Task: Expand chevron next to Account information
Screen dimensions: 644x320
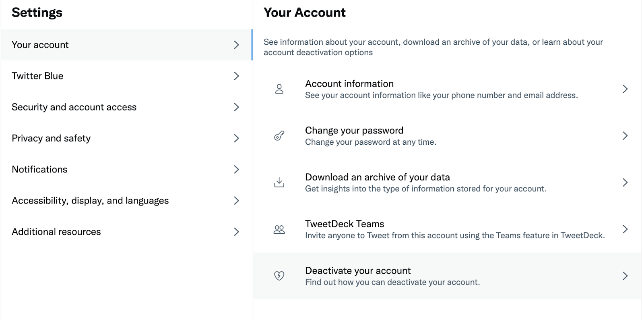Action: coord(625,89)
